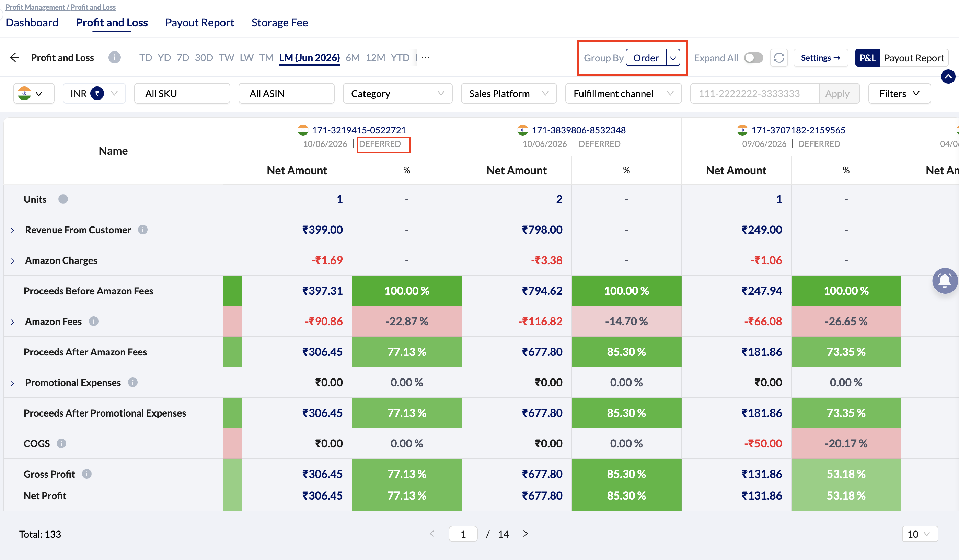Switch to the Storage Fee tab

tap(279, 22)
